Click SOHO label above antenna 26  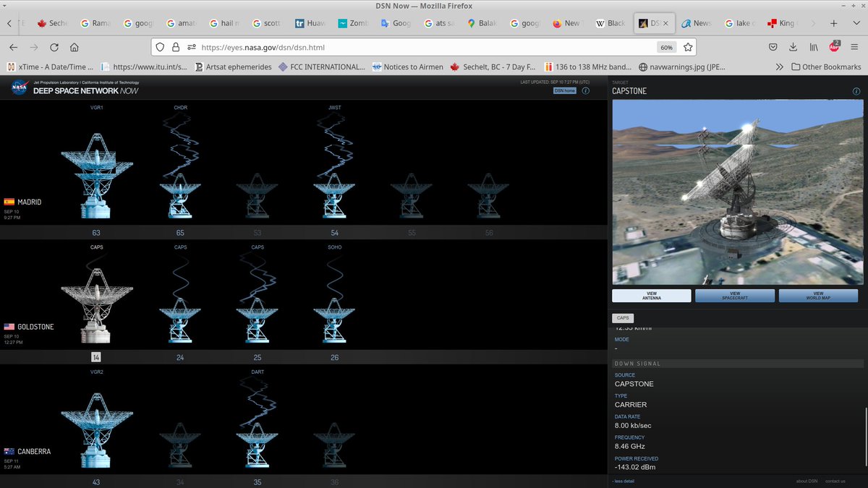334,247
